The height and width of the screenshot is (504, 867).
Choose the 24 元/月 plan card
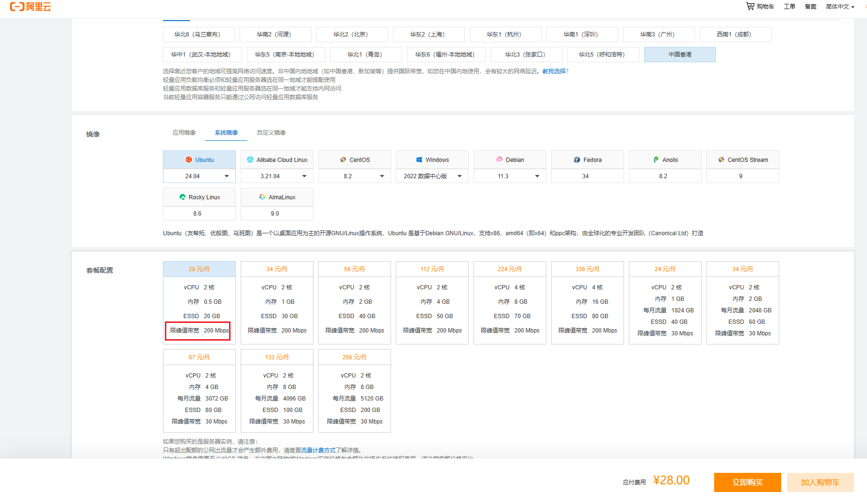tap(665, 303)
